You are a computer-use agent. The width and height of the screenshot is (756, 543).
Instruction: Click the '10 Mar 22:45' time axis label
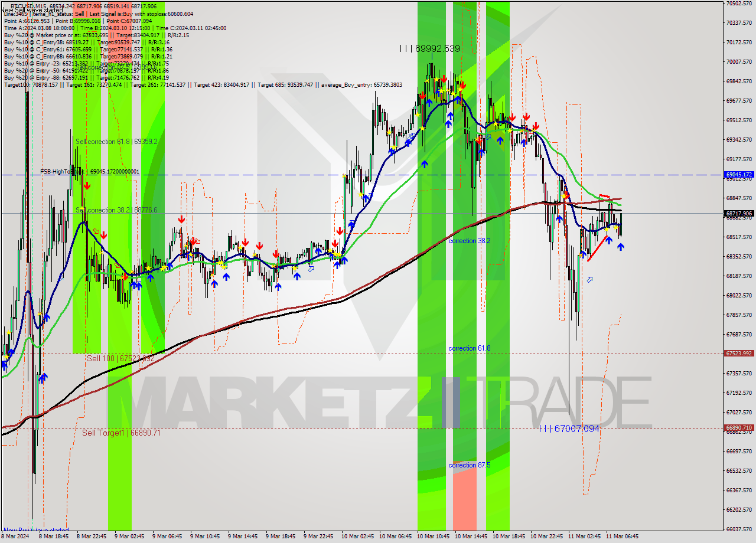coord(546,537)
